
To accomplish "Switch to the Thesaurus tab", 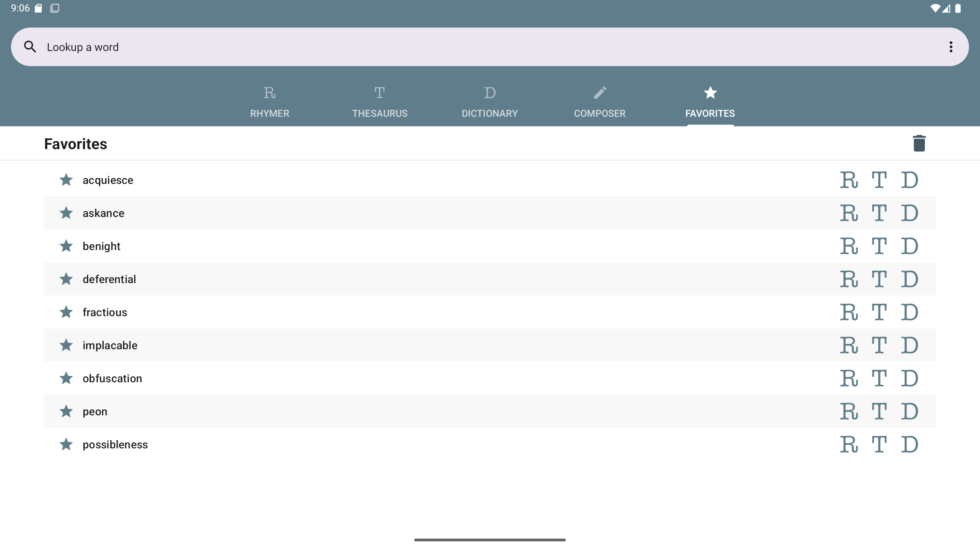I will (x=380, y=102).
